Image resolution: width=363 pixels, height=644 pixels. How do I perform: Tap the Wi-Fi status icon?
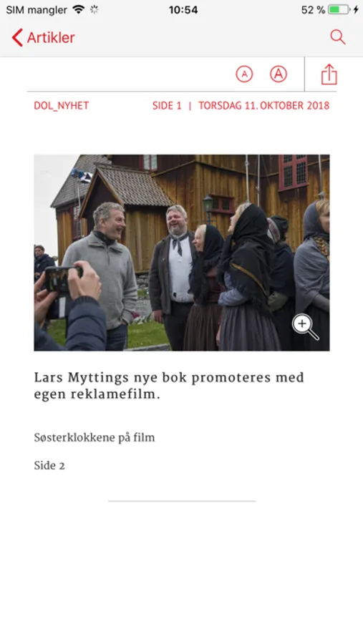[x=79, y=9]
